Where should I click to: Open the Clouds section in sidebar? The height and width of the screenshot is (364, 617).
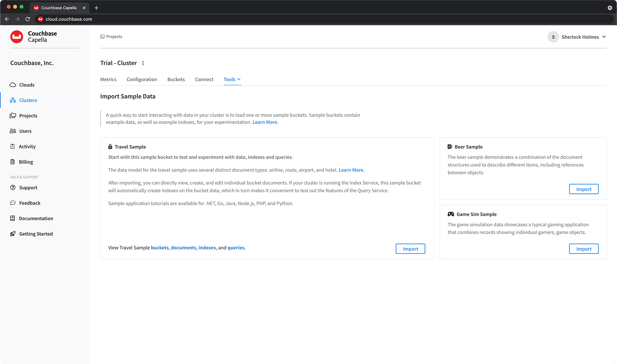(x=13, y=85)
